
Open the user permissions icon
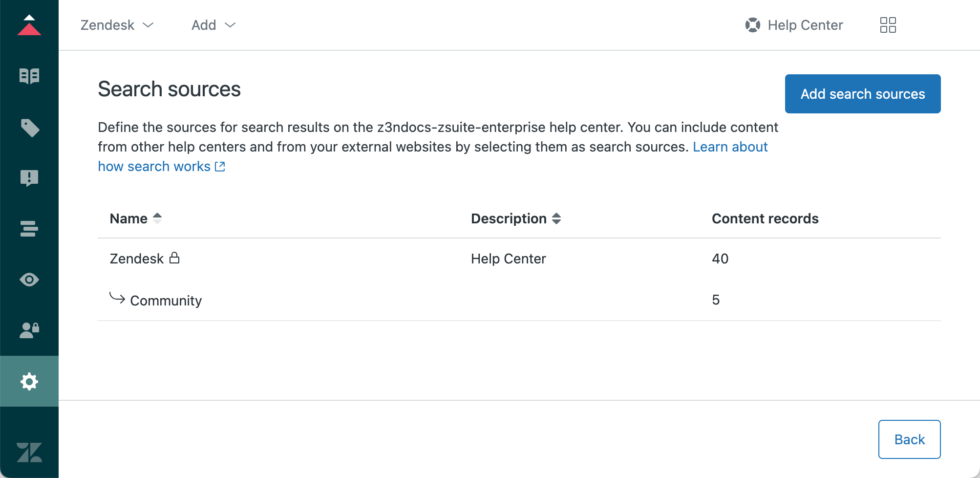(x=29, y=330)
